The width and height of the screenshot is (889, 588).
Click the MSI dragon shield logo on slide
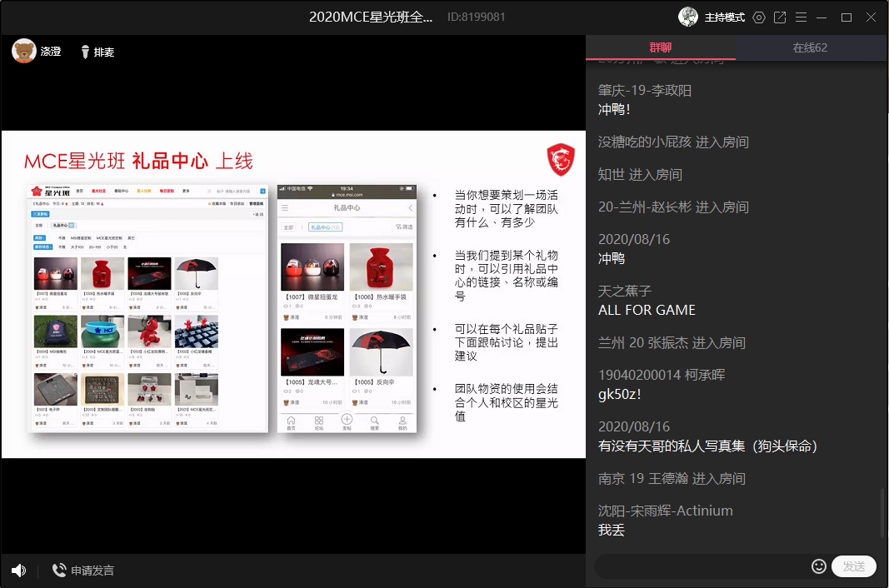tap(561, 159)
